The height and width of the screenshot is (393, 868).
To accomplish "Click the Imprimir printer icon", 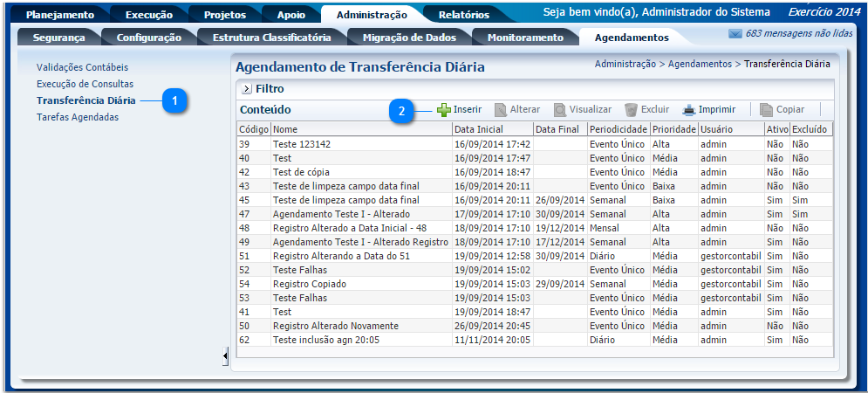I will 689,110.
